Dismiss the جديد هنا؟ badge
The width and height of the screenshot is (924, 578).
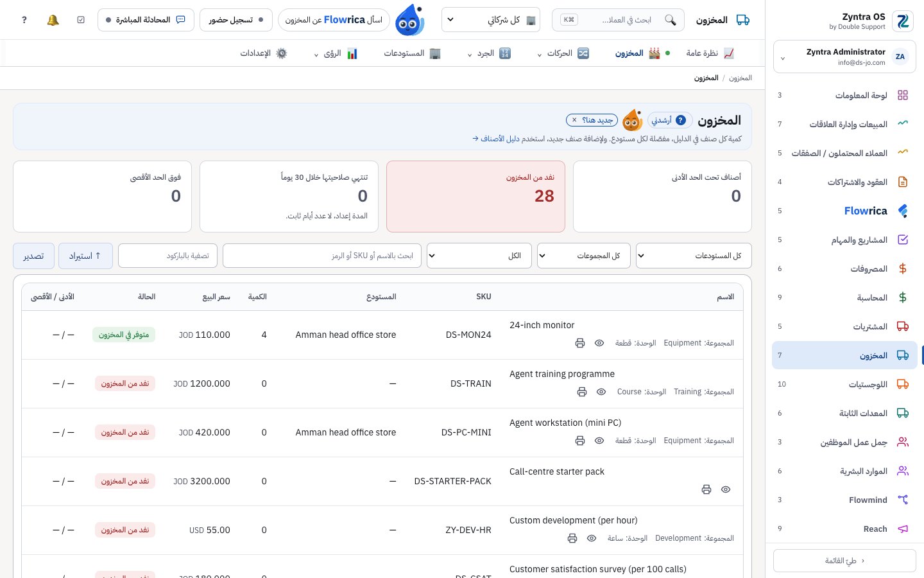tap(574, 120)
